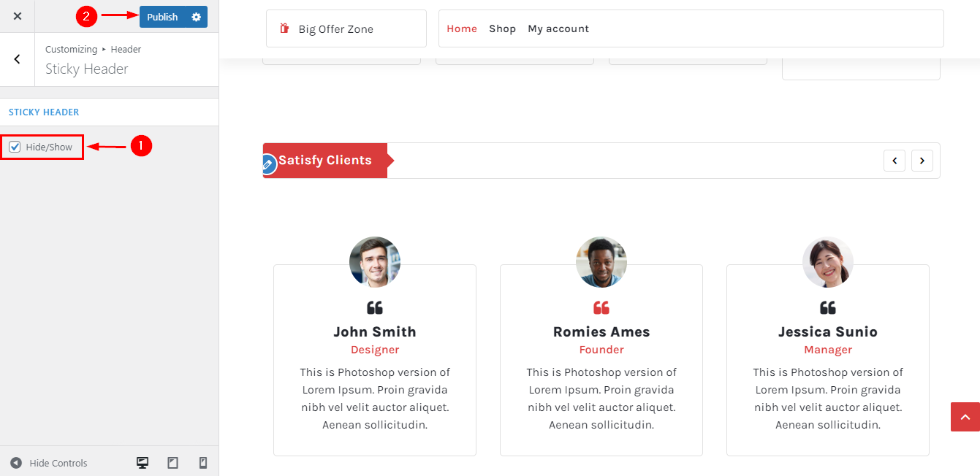Click Jessica Sunio's profile photo

828,262
